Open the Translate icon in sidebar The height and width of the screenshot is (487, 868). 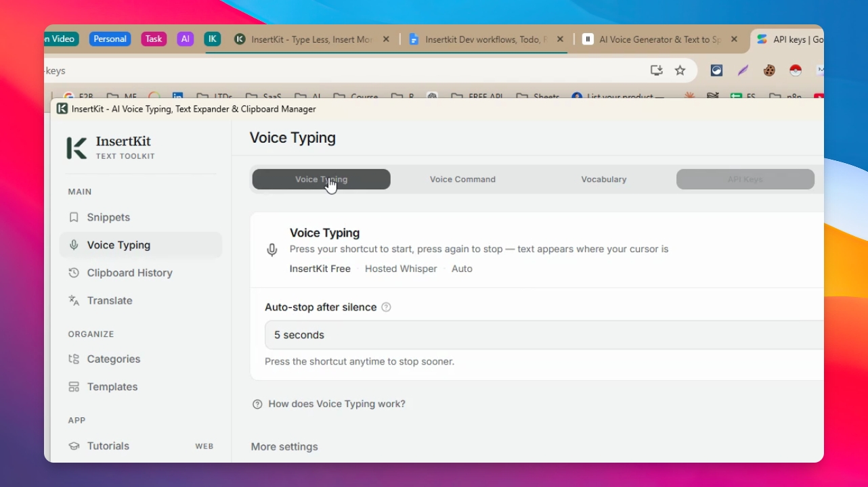click(x=74, y=300)
